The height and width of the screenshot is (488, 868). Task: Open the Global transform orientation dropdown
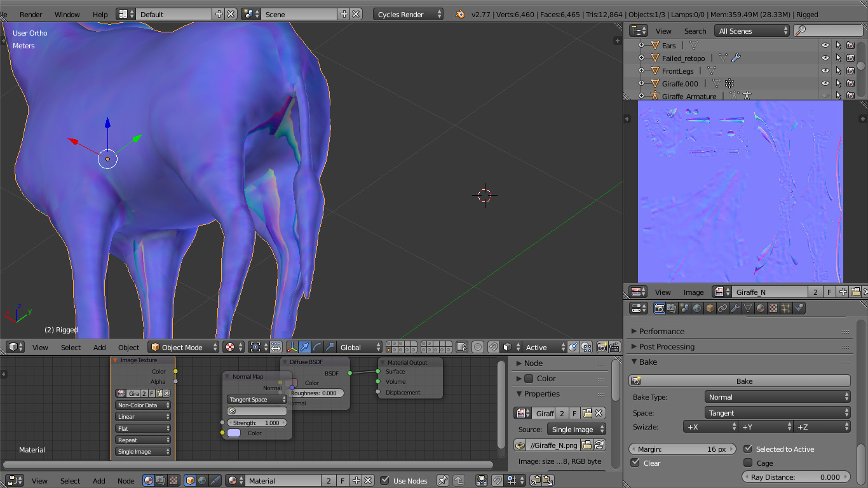360,347
